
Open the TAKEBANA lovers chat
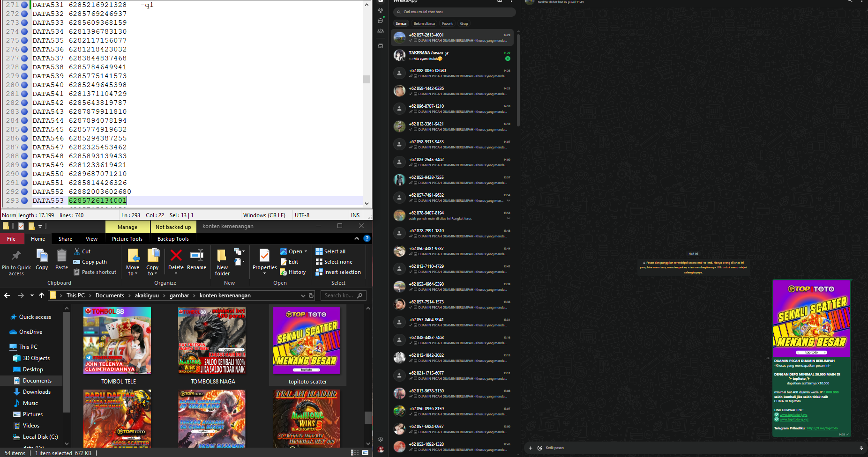[452, 56]
